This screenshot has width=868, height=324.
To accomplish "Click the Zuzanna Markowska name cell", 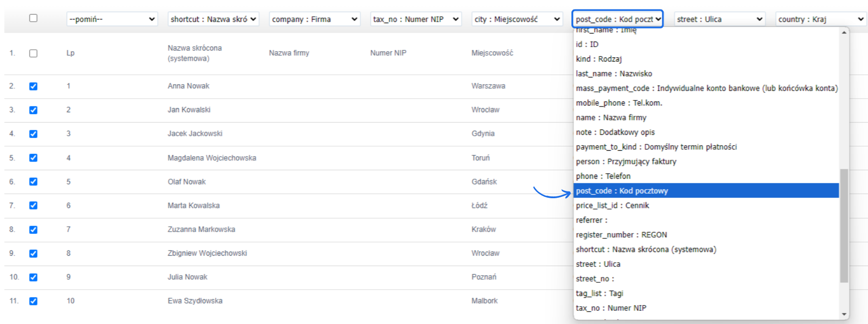I will pyautogui.click(x=201, y=229).
